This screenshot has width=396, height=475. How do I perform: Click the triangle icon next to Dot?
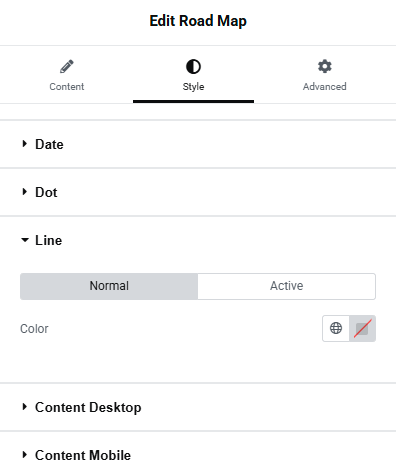point(24,192)
